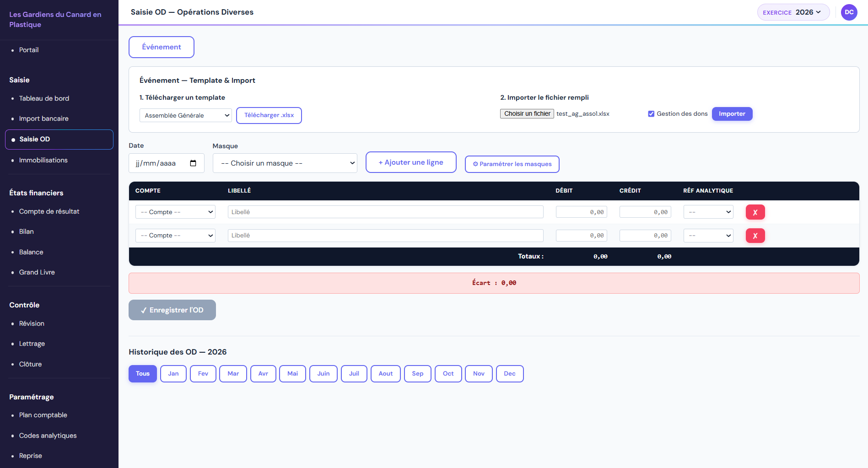This screenshot has width=868, height=468.
Task: Click the Ajouter une ligne button
Action: click(410, 162)
